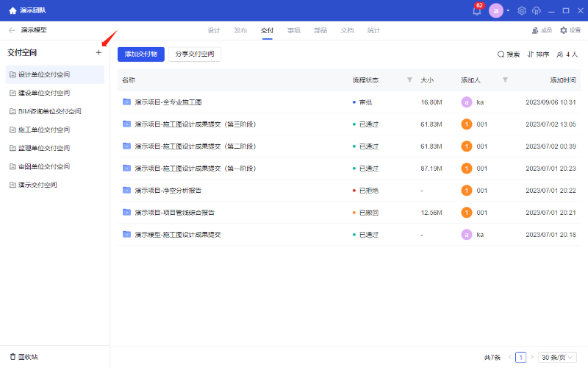Open the 流程状态 column filter icon
Screen dimensions: 588x368
409,79
